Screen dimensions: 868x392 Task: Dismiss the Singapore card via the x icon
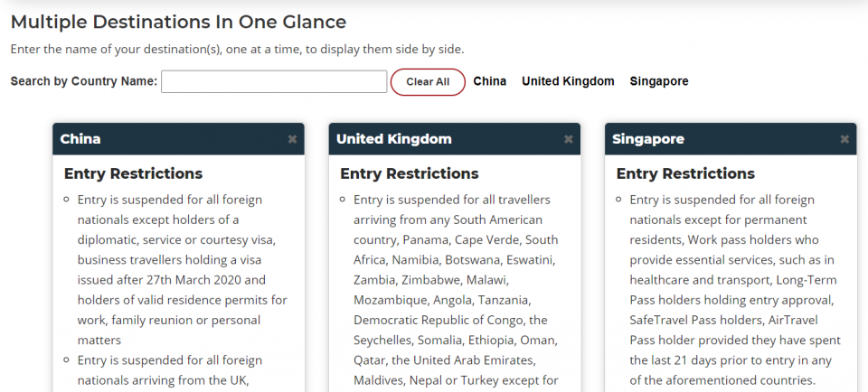[x=844, y=139]
